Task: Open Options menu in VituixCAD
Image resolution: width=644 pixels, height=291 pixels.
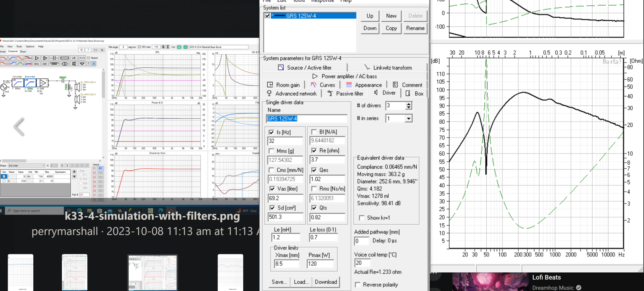Action: 30,47
